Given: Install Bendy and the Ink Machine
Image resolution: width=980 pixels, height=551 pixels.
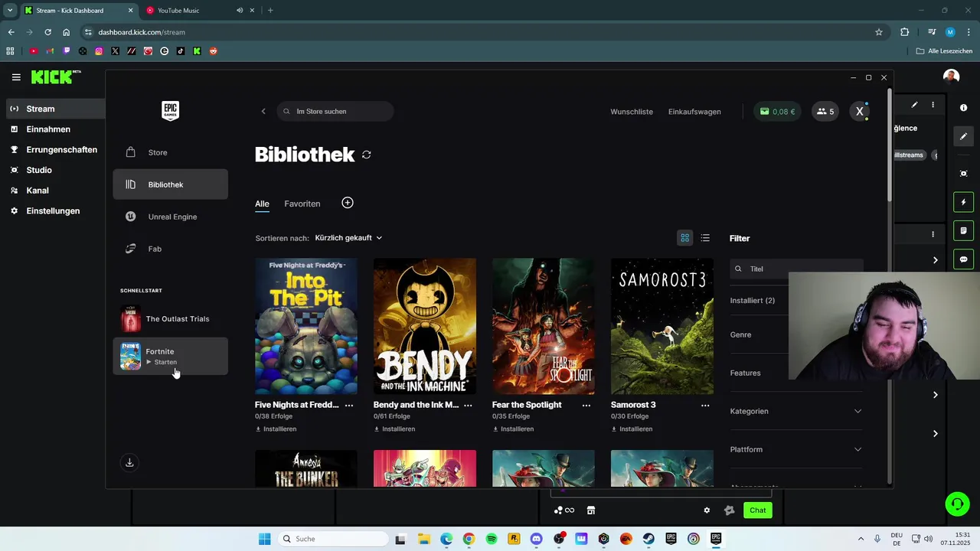Looking at the screenshot, I should point(394,429).
